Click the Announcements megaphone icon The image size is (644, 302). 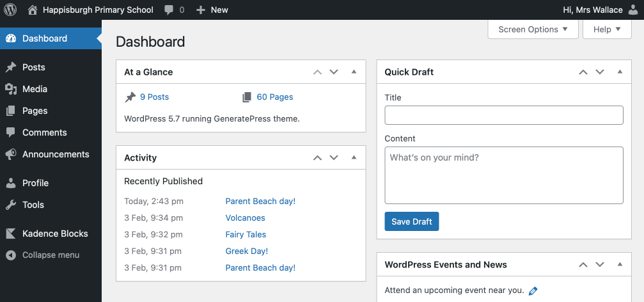click(11, 154)
